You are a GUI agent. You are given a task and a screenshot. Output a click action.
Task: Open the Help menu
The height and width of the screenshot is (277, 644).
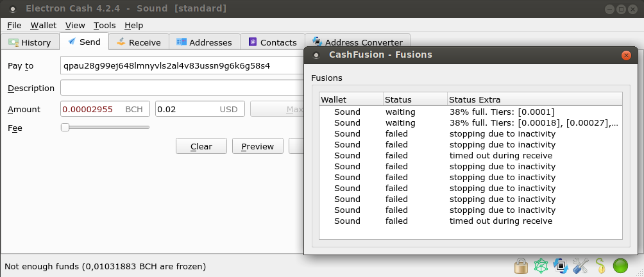pyautogui.click(x=134, y=26)
